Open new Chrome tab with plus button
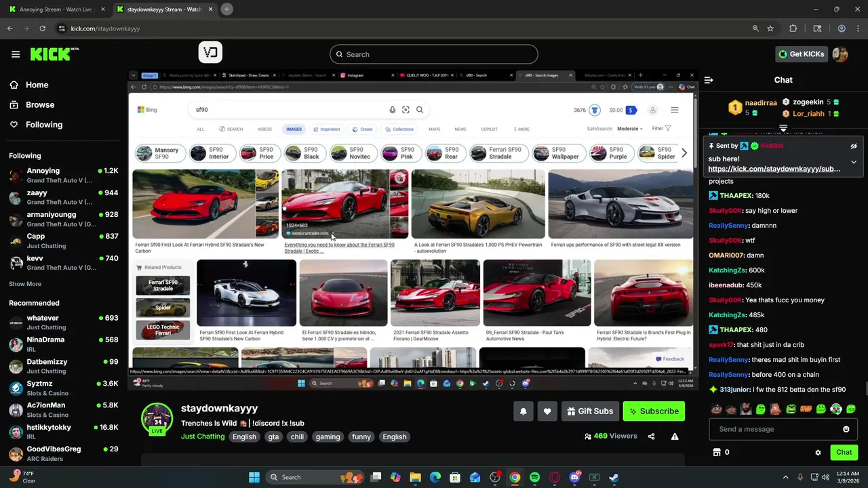Viewport: 868px width, 488px height. click(226, 9)
